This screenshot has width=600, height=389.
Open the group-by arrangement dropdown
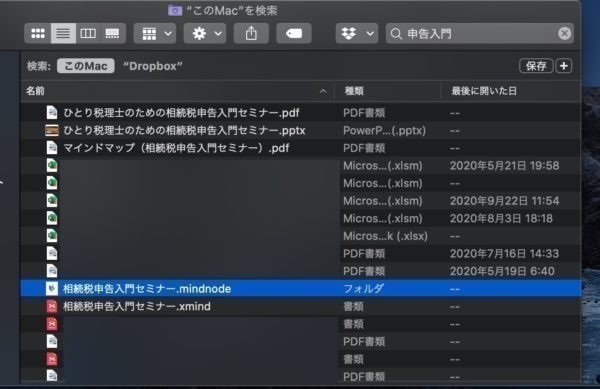[x=155, y=34]
